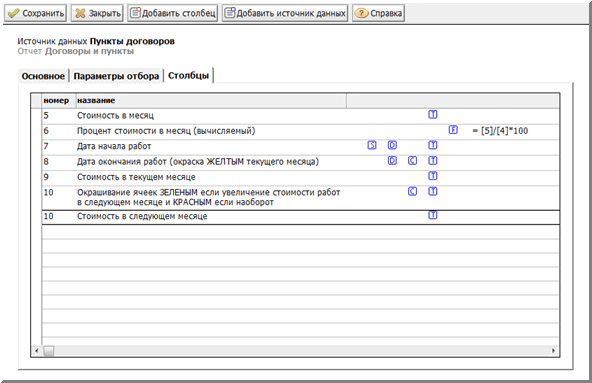
Task: Click the D icon in 'Дата окончания работ' row
Action: coord(392,161)
